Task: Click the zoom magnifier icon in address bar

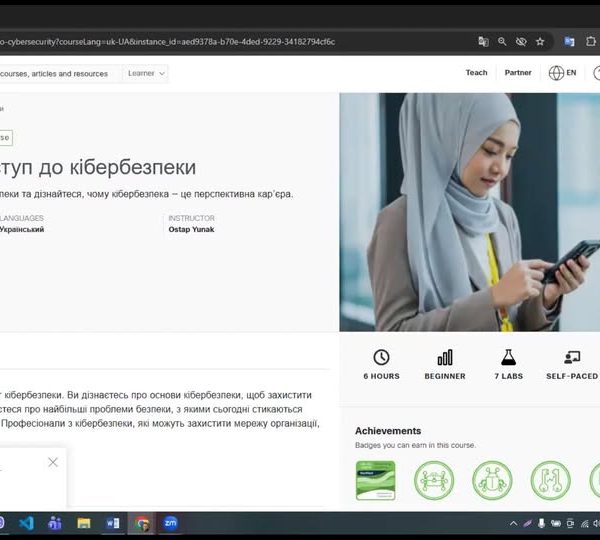Action: 503,42
